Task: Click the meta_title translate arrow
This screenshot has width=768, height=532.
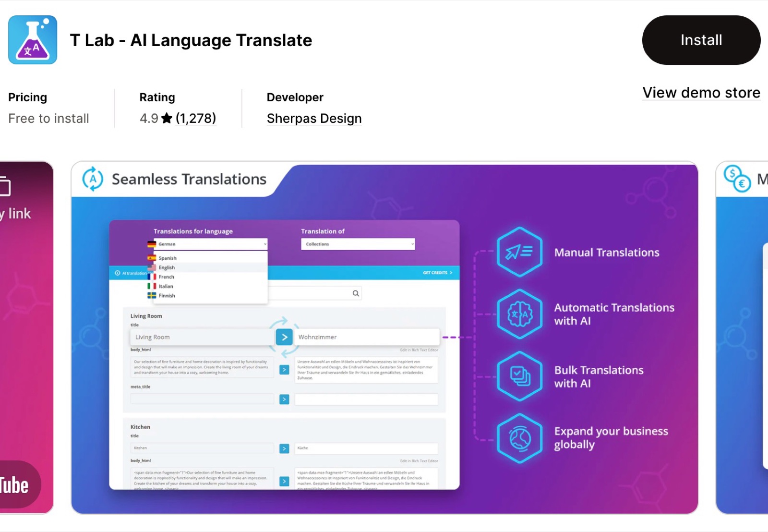Action: (284, 399)
